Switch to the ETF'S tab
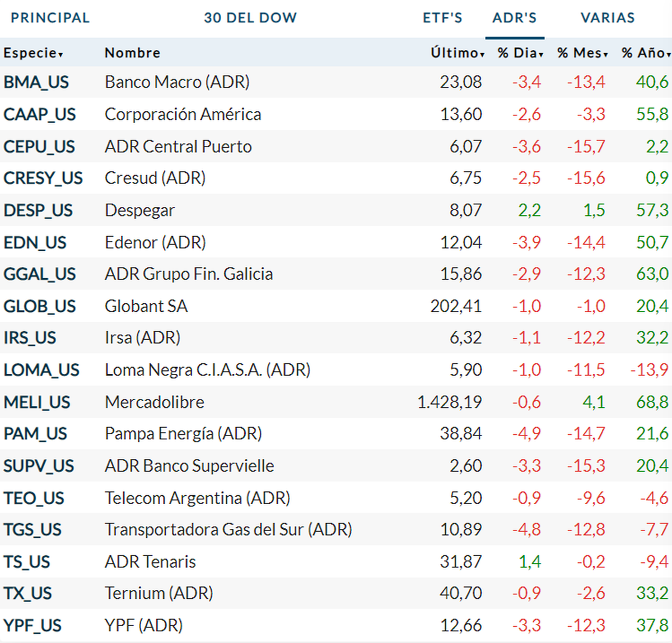672x643 pixels. (442, 18)
